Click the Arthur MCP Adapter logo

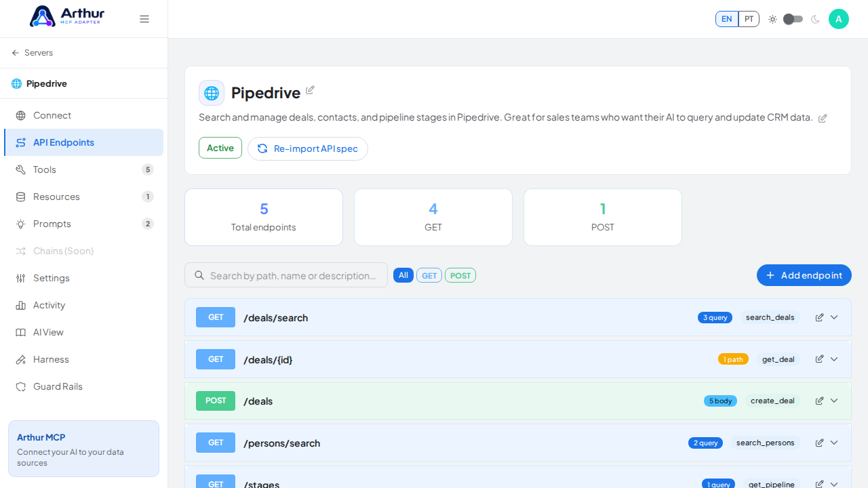click(x=67, y=16)
